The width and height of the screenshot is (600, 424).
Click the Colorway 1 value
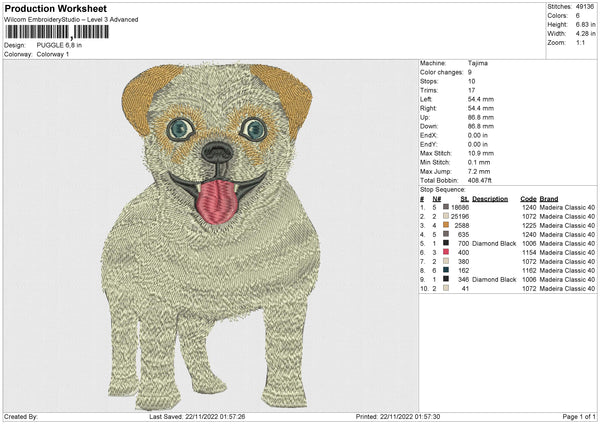click(x=53, y=54)
